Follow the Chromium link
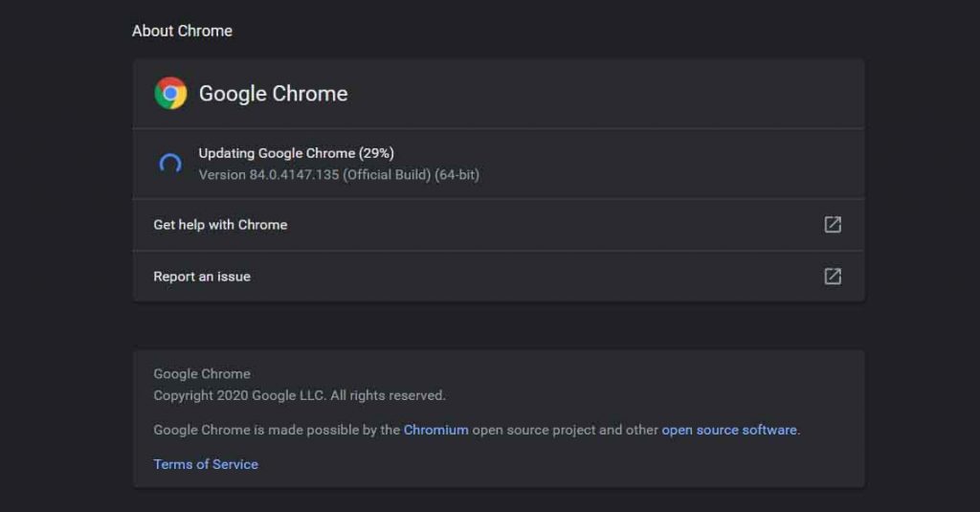This screenshot has width=980, height=512. coord(435,430)
